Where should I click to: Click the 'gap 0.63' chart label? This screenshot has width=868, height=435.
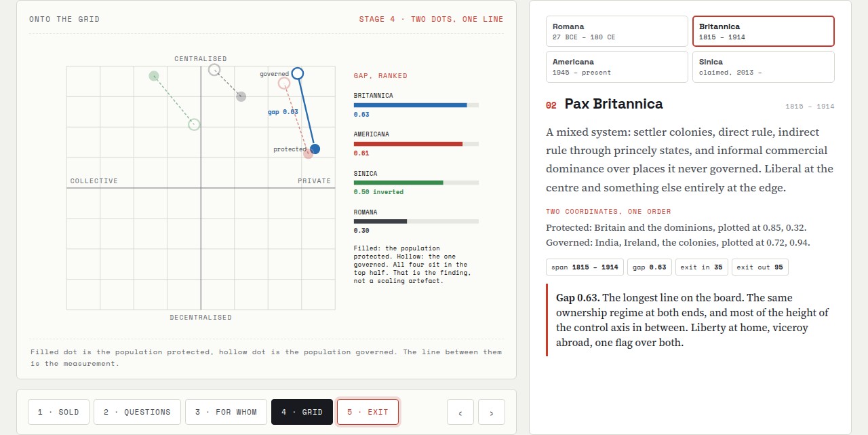click(x=283, y=112)
